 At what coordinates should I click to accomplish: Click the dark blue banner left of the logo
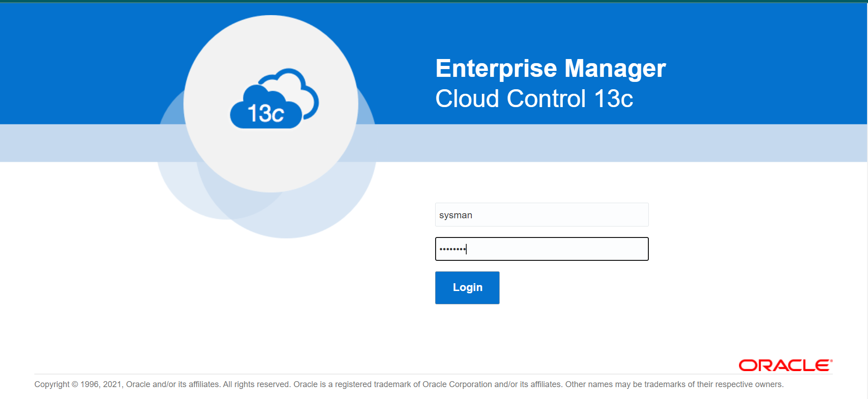pyautogui.click(x=82, y=64)
